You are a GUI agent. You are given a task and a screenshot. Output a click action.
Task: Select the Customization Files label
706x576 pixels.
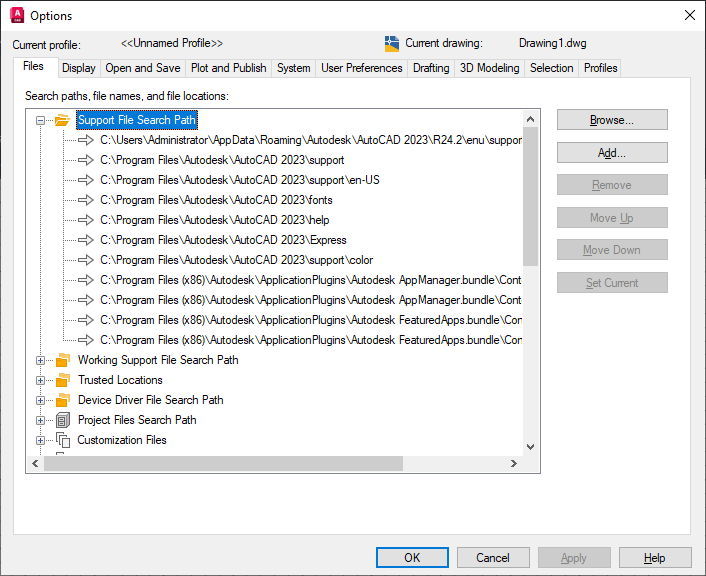coord(122,440)
